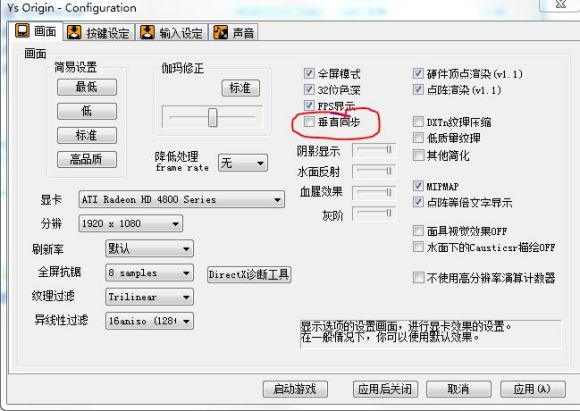Click the 声音 tab icon
The image size is (580, 411).
[x=221, y=33]
